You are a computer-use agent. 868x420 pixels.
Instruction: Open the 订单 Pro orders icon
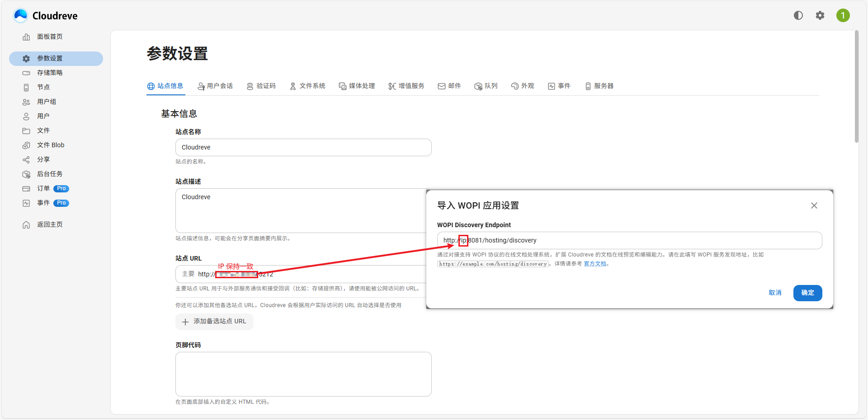26,188
